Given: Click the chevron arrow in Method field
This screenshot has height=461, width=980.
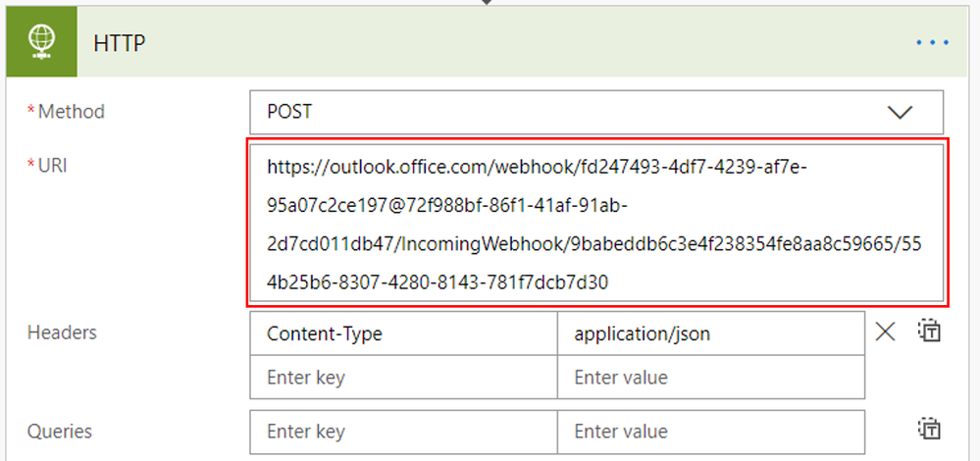Looking at the screenshot, I should point(900,113).
